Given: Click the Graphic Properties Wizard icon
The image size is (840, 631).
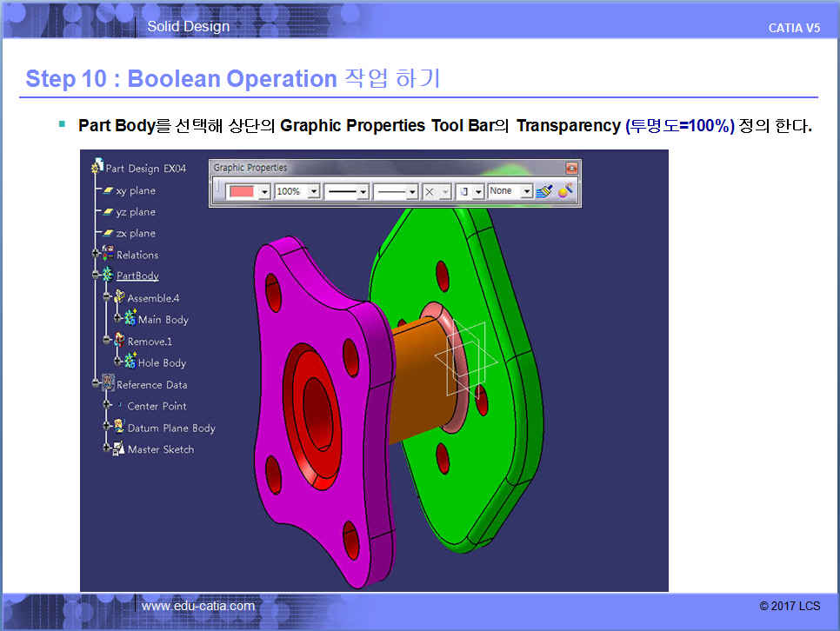Looking at the screenshot, I should pyautogui.click(x=565, y=191).
